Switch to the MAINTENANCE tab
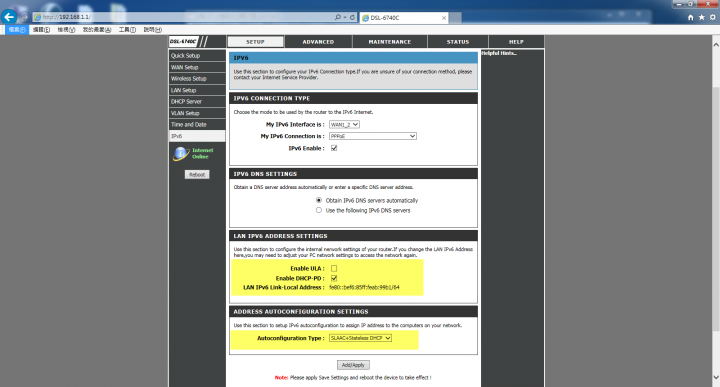 390,42
